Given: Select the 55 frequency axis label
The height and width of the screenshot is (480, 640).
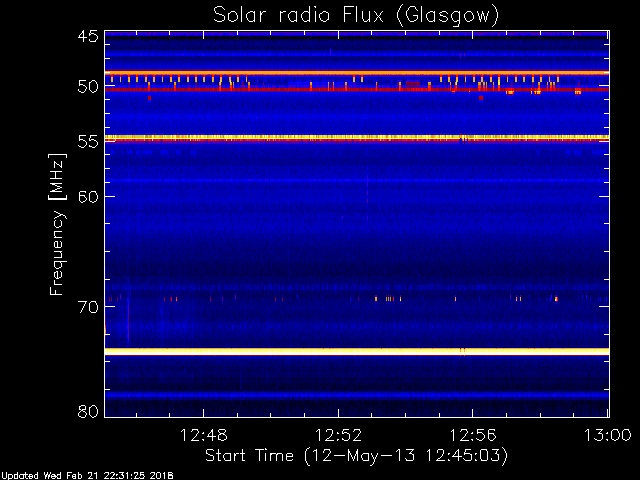Looking at the screenshot, I should pyautogui.click(x=88, y=142).
